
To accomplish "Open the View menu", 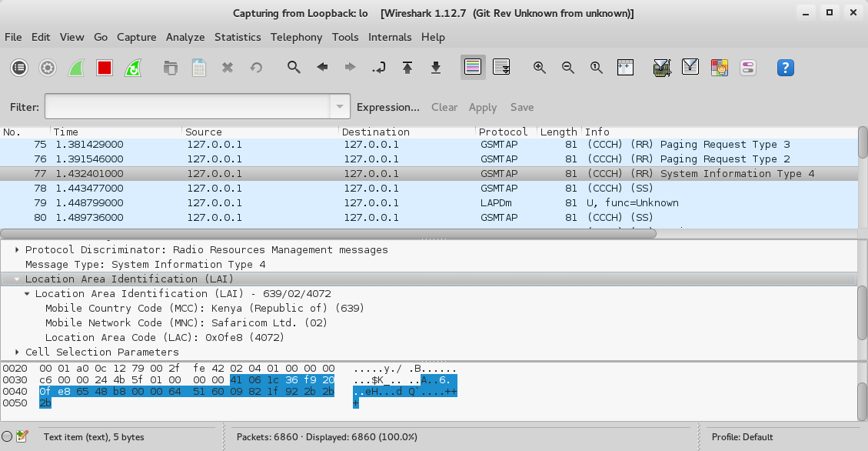I will pyautogui.click(x=72, y=37).
